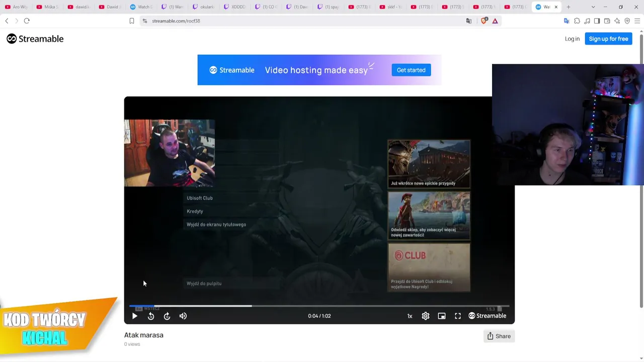View site information icon

145,21
